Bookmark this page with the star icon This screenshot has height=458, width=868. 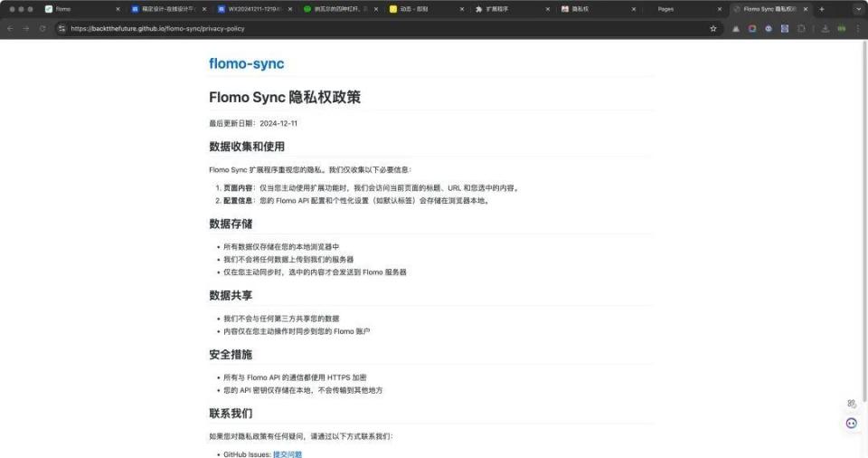[713, 28]
